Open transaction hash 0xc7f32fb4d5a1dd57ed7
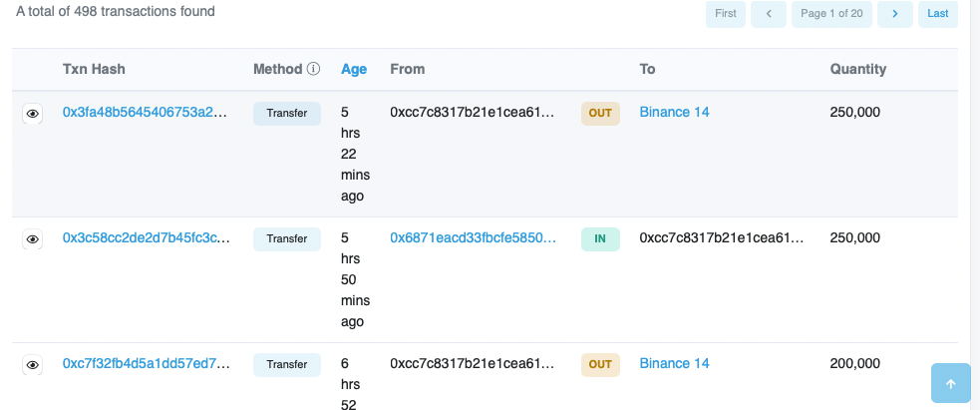This screenshot has width=980, height=410. pyautogui.click(x=147, y=363)
